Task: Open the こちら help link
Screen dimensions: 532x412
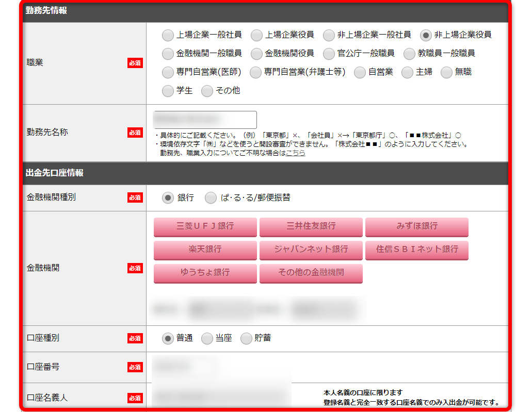Action: coord(295,153)
